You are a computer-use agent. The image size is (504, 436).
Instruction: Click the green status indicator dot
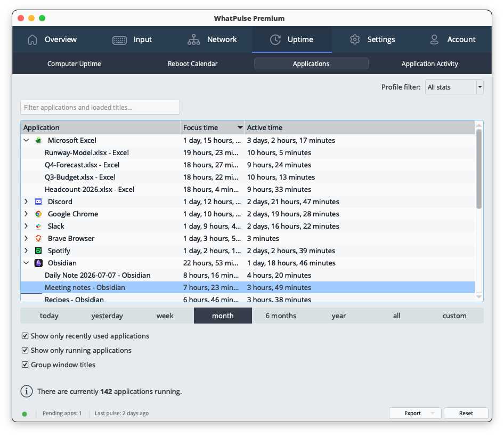pyautogui.click(x=25, y=414)
